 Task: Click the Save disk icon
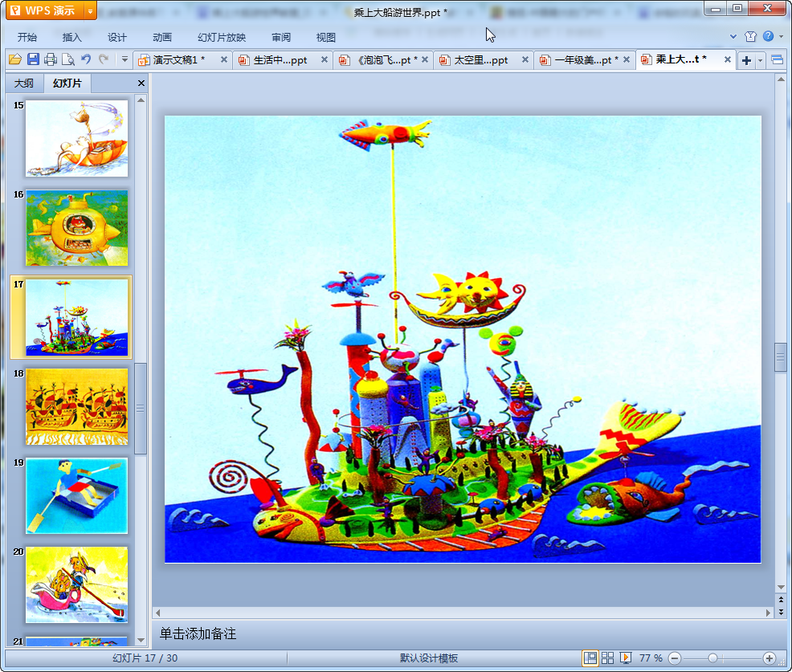point(33,59)
